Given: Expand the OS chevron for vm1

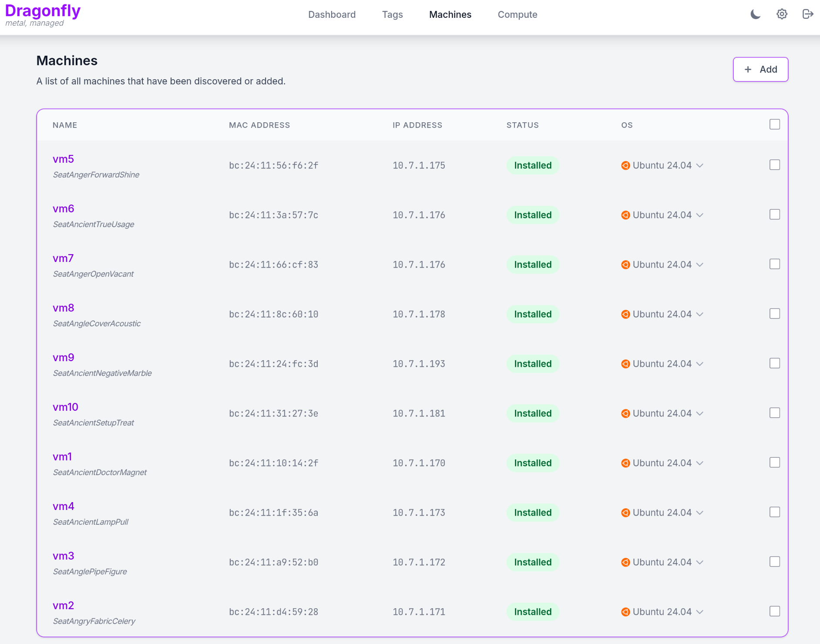Looking at the screenshot, I should [x=700, y=463].
